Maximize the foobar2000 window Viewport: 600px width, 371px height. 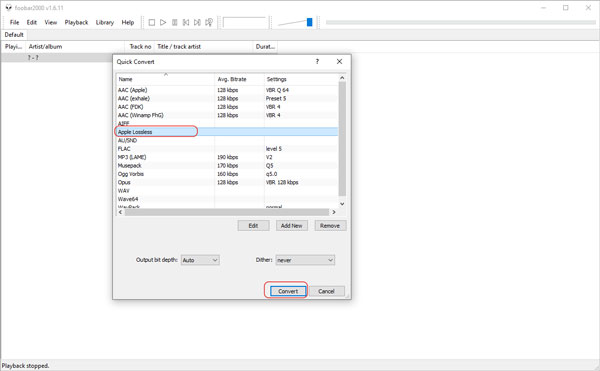[x=566, y=8]
